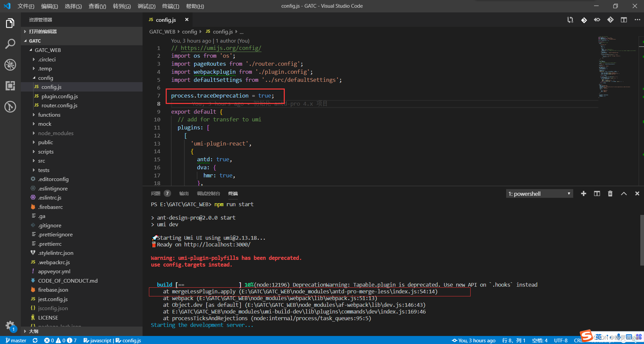
Task: Open the 转到(G) menu
Action: (x=122, y=6)
